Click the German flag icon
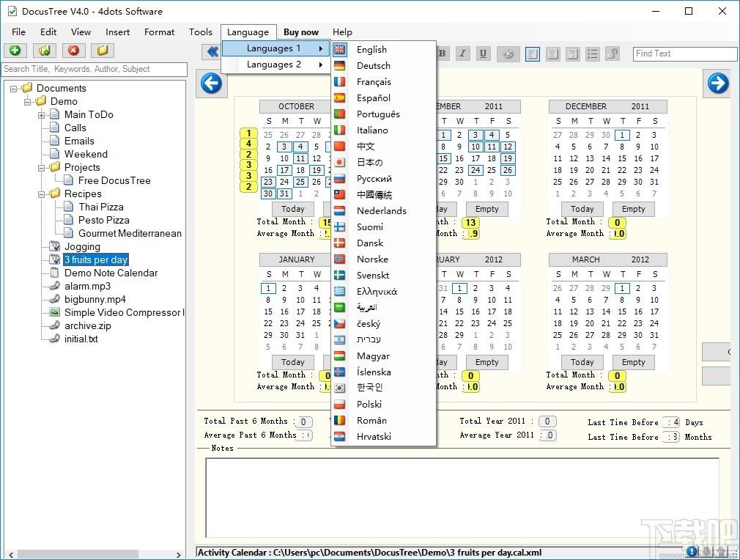 click(x=339, y=66)
